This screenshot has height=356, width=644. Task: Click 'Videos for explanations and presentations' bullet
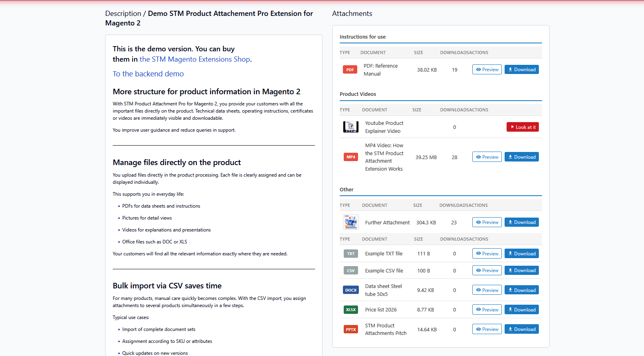coord(166,230)
